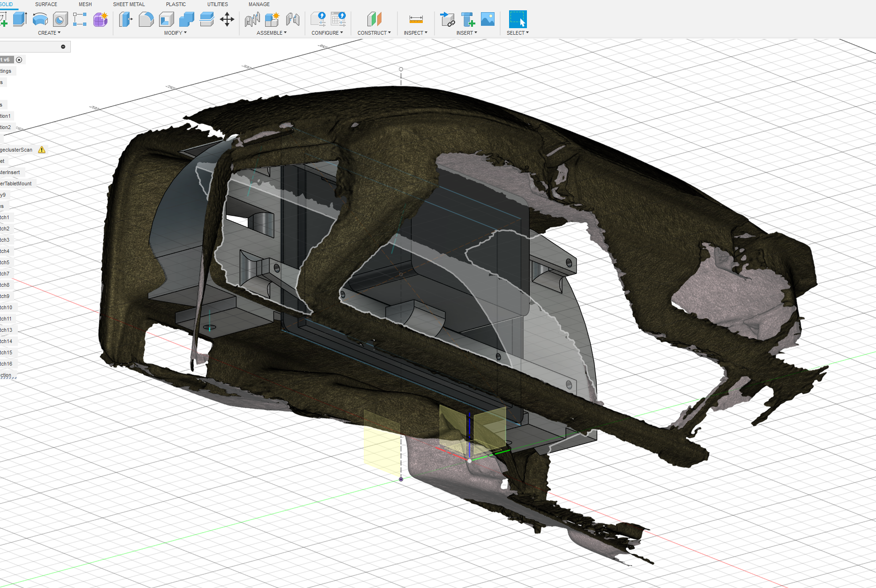
Task: Expand the CONSTRUCT dropdown menu
Action: (373, 33)
